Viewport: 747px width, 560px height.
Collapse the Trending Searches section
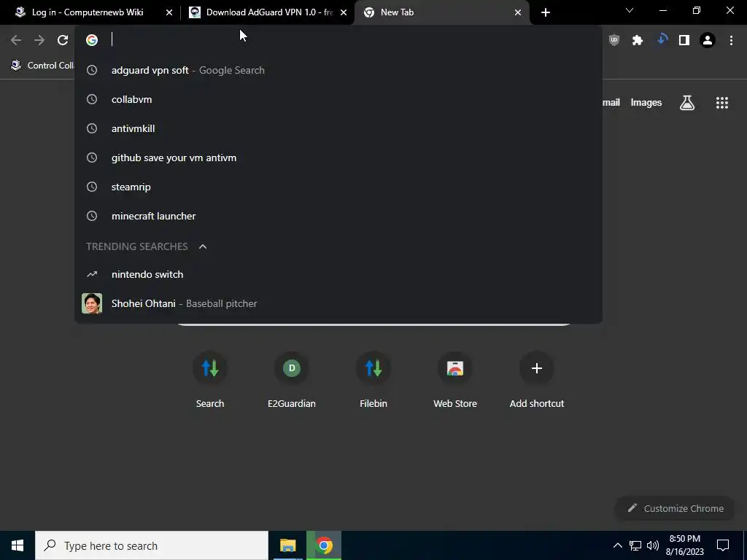(203, 246)
